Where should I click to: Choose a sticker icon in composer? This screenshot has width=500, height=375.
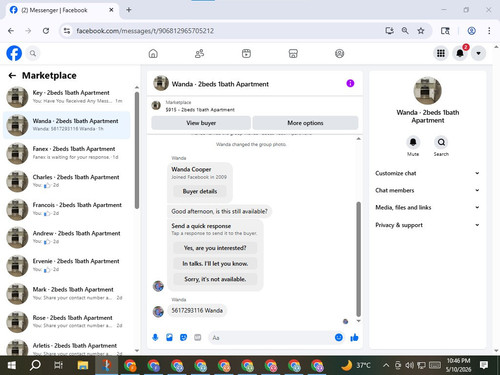(x=183, y=338)
